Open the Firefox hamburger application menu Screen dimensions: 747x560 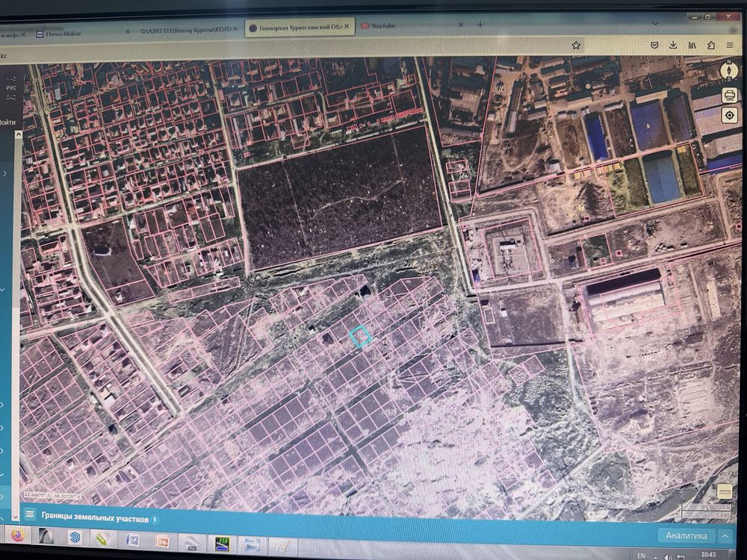point(730,46)
